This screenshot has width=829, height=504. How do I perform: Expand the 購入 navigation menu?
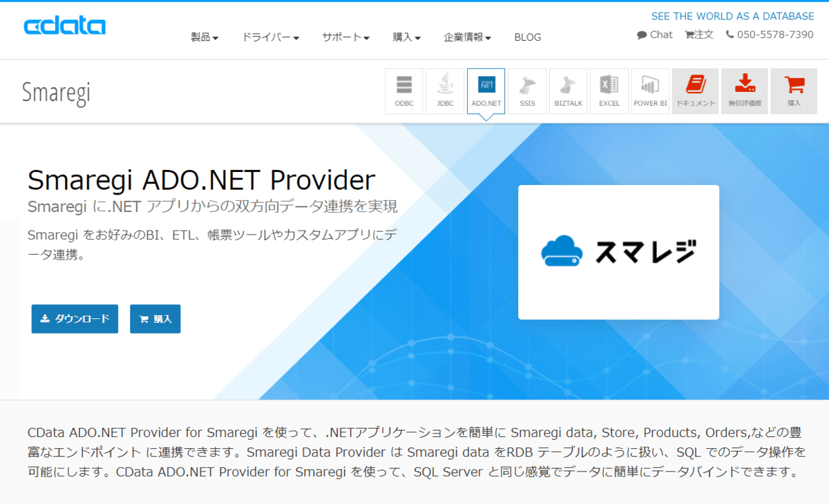click(407, 37)
